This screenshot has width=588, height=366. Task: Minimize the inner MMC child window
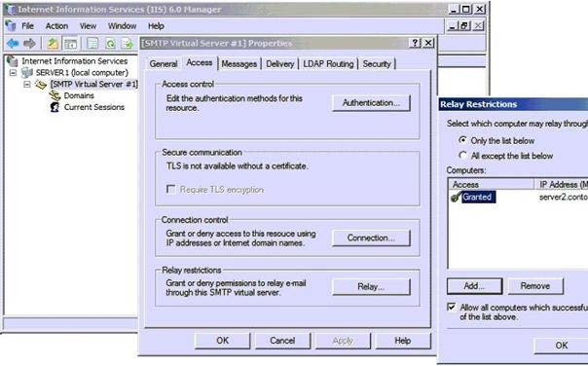pyautogui.click(x=453, y=26)
